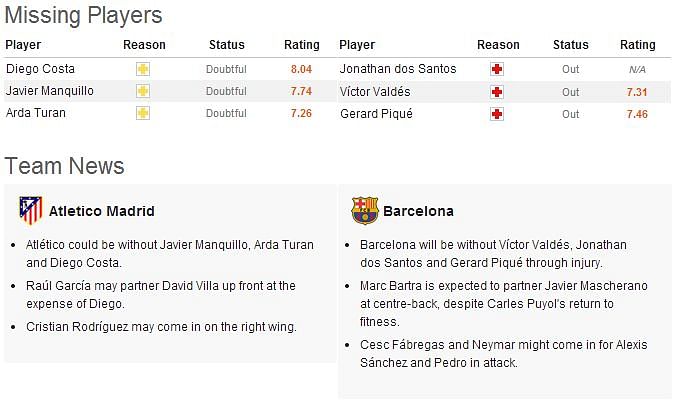Click the left Reason column header
This screenshot has height=412, width=676.
144,45
